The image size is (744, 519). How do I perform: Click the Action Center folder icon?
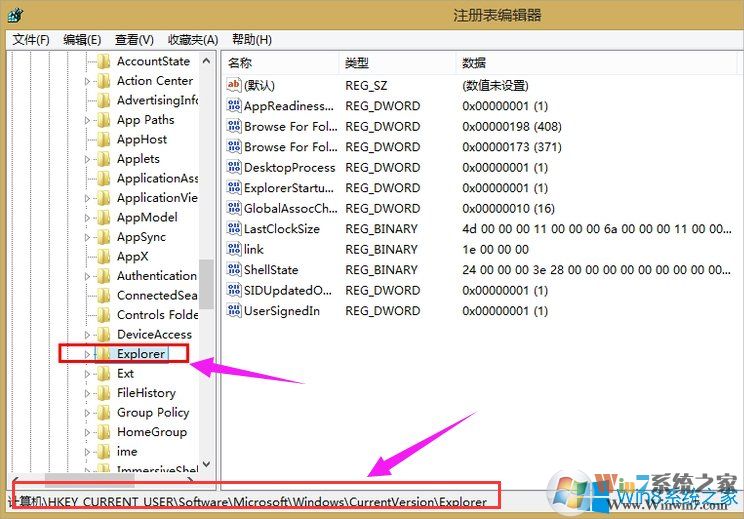(103, 81)
